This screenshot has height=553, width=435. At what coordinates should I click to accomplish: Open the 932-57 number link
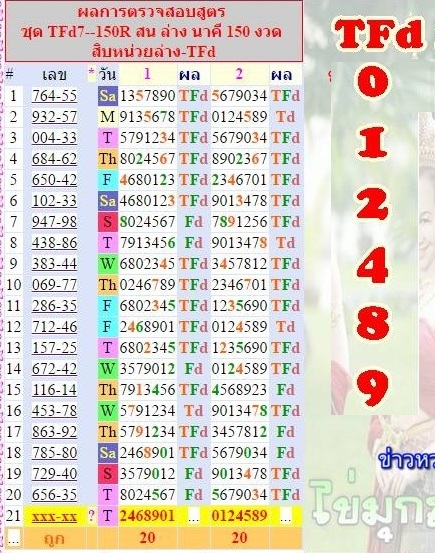click(x=54, y=117)
